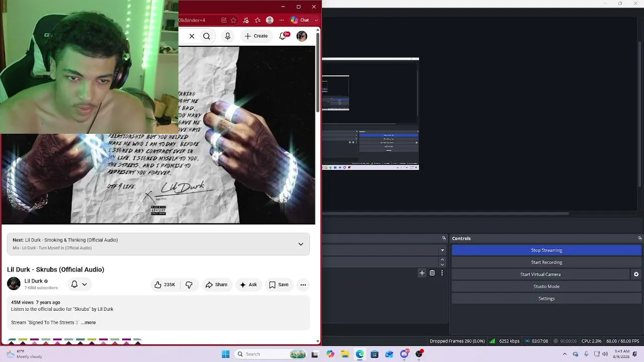
Task: Toggle Studio Mode in OBS
Action: click(x=546, y=286)
